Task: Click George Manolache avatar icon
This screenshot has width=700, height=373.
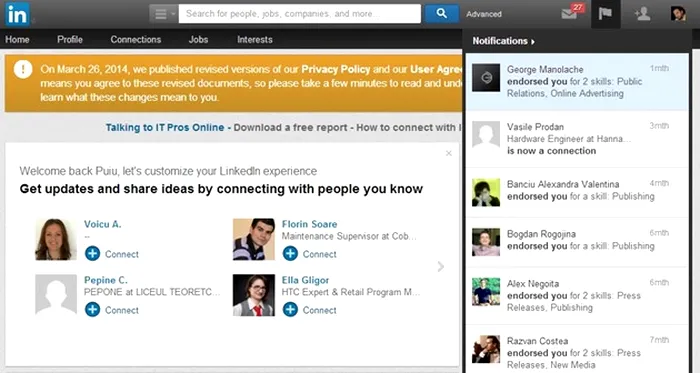Action: (486, 78)
